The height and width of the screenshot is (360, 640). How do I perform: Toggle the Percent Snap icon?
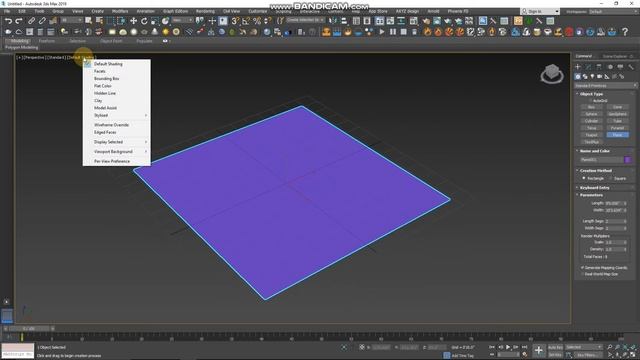257,21
